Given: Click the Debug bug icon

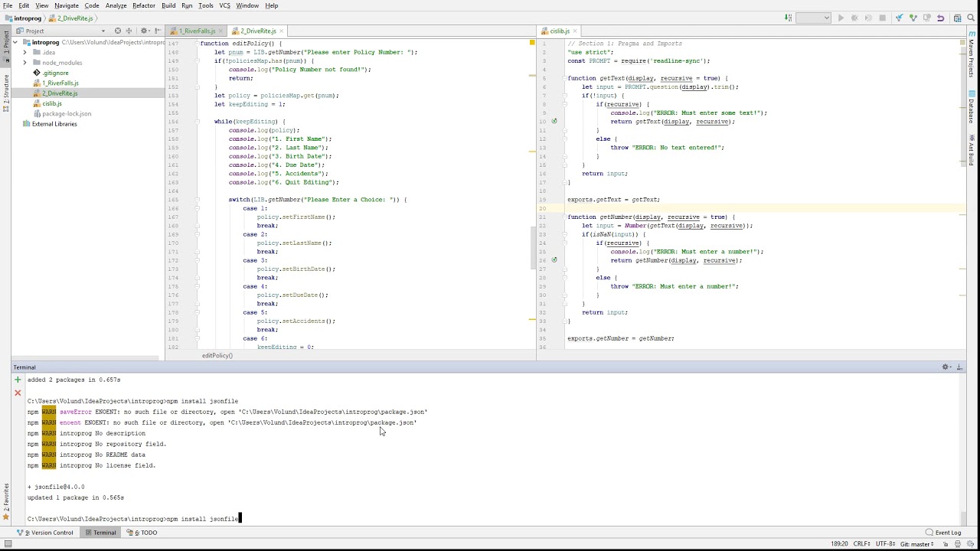Looking at the screenshot, I should [x=854, y=18].
